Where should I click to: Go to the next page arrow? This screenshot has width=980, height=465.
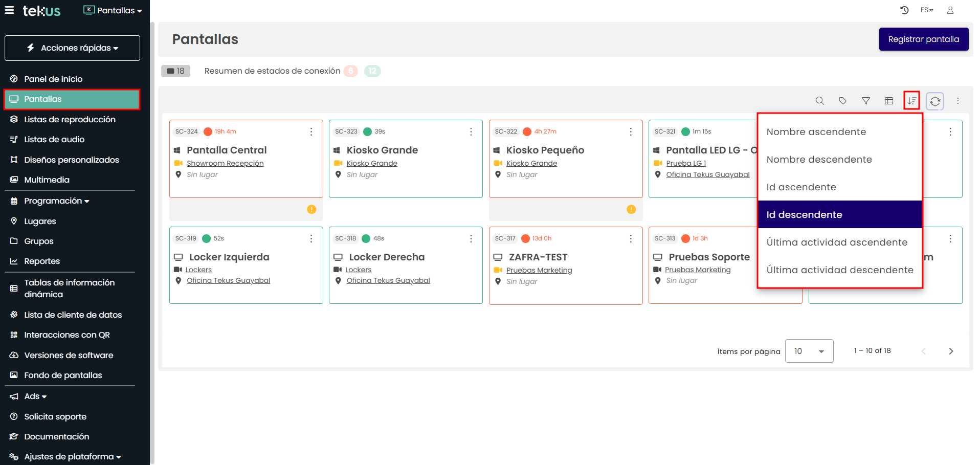pos(951,351)
